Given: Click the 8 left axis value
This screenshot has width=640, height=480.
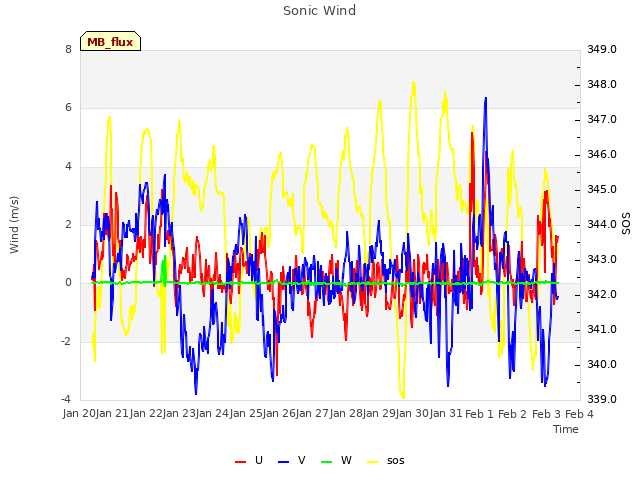Looking at the screenshot, I should (68, 49).
